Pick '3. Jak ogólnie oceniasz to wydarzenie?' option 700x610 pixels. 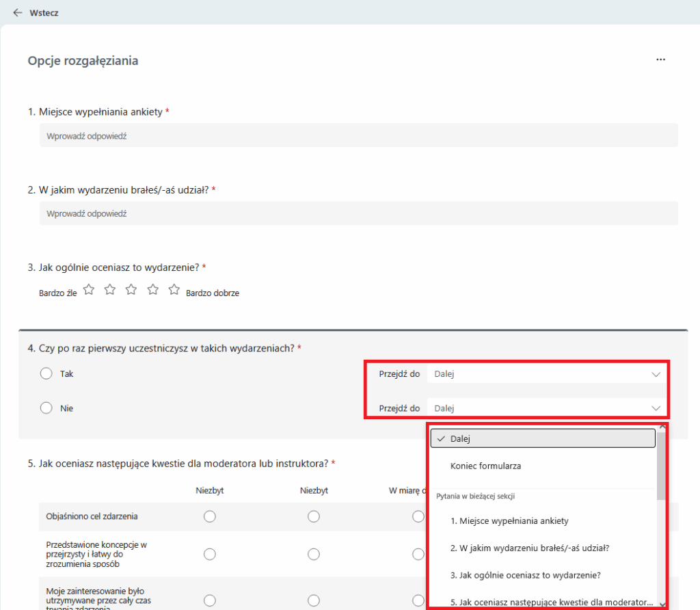tap(525, 574)
